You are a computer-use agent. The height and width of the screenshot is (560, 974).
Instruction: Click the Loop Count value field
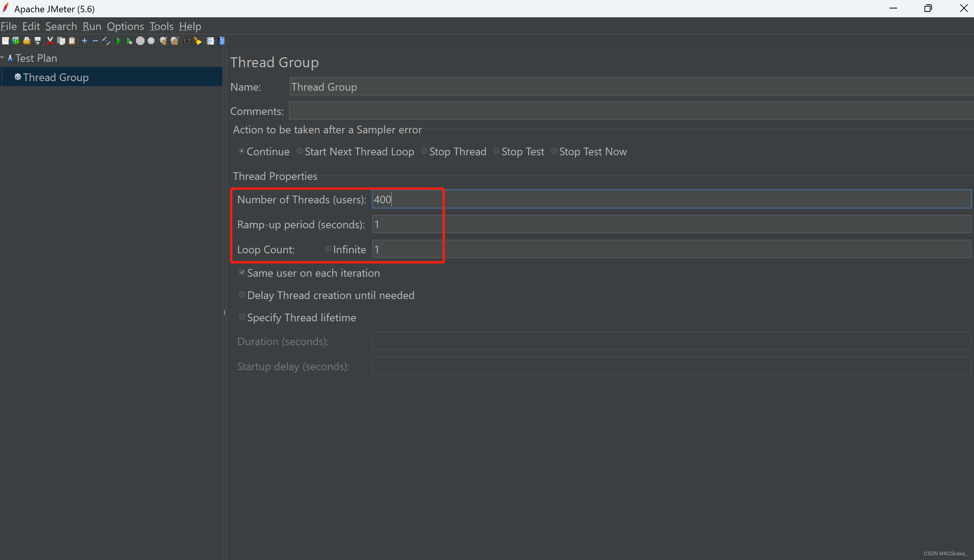672,249
